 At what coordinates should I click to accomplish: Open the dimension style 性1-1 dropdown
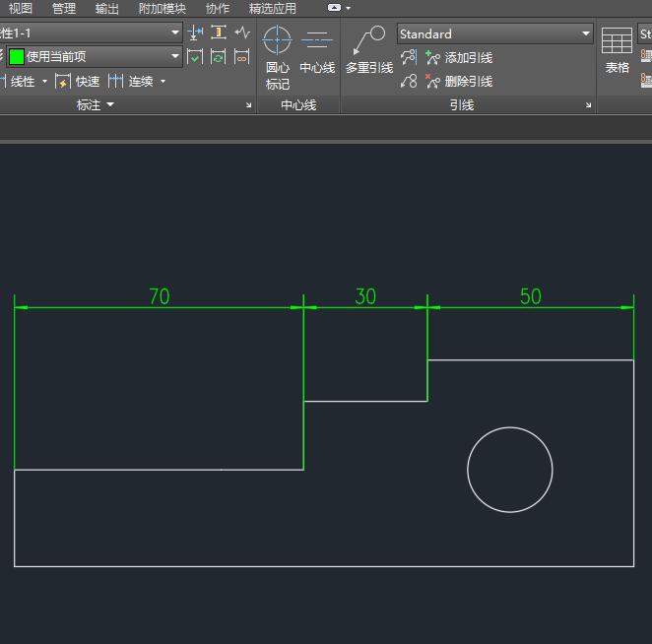(91, 32)
